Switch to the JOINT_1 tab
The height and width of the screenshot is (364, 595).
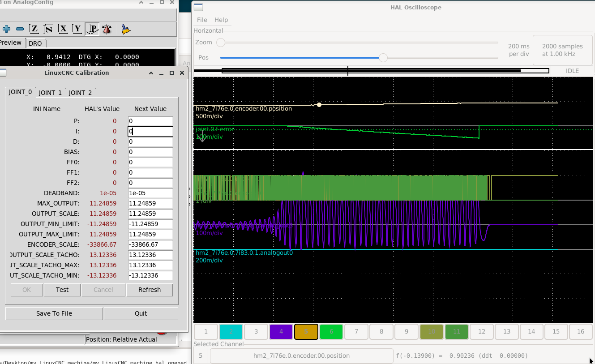(x=50, y=93)
